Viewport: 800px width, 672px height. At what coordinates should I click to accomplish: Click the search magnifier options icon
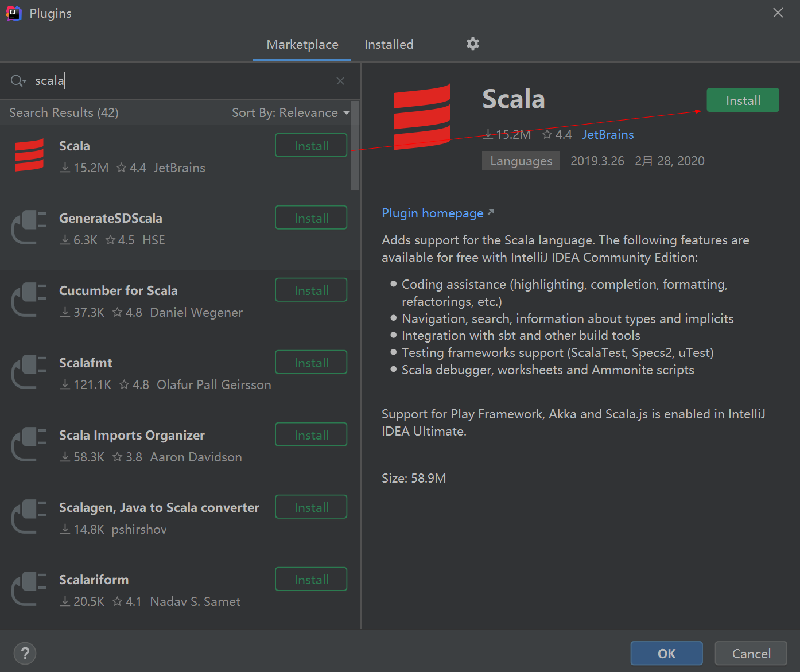(x=18, y=81)
